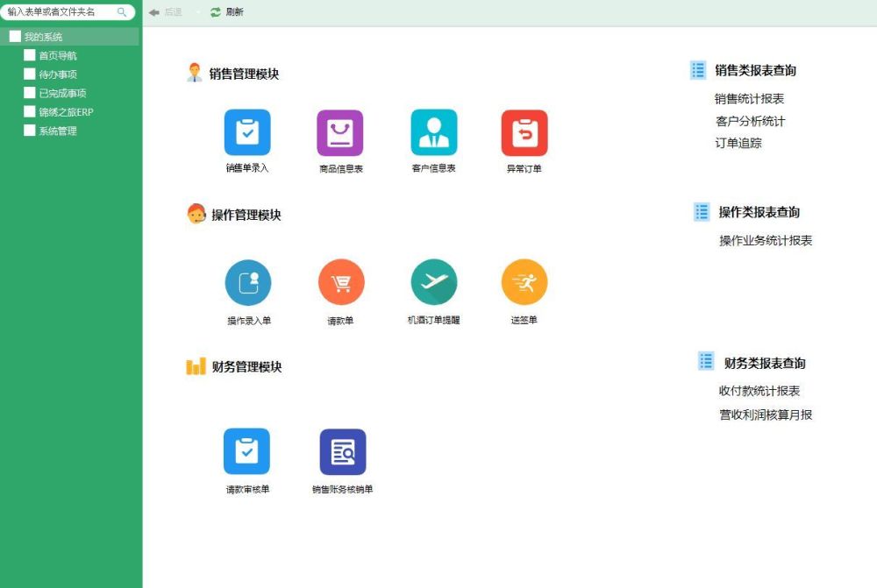Image resolution: width=877 pixels, height=588 pixels.
Task: Open the 操作业务统计报表 link
Action: [766, 240]
